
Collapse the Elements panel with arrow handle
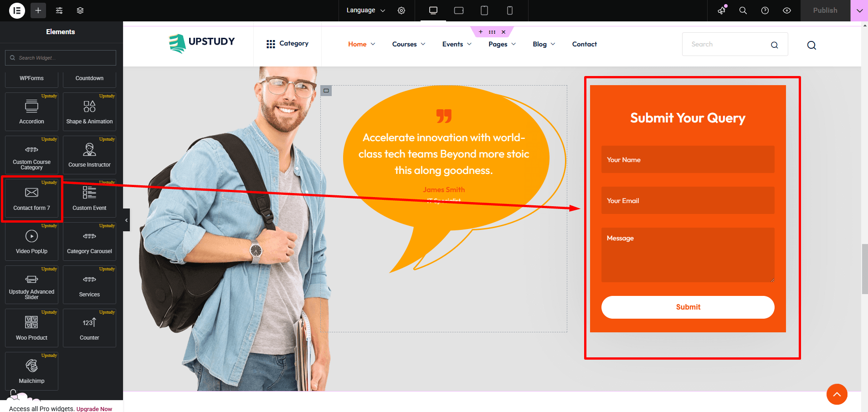126,220
